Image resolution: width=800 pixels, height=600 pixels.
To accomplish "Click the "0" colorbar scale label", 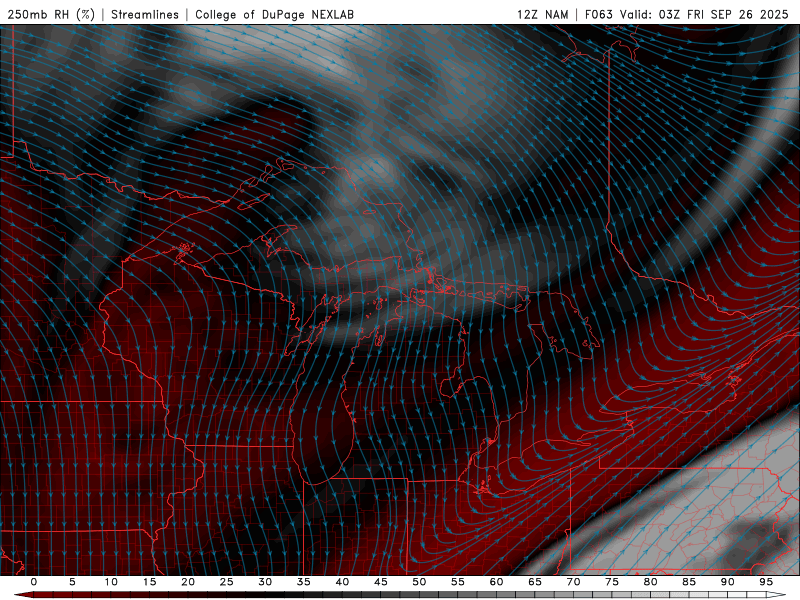I will click(34, 582).
